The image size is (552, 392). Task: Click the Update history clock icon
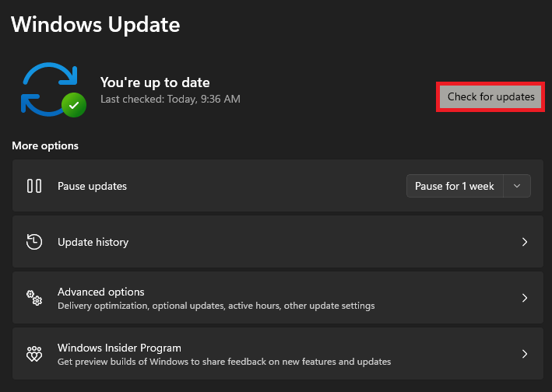34,242
